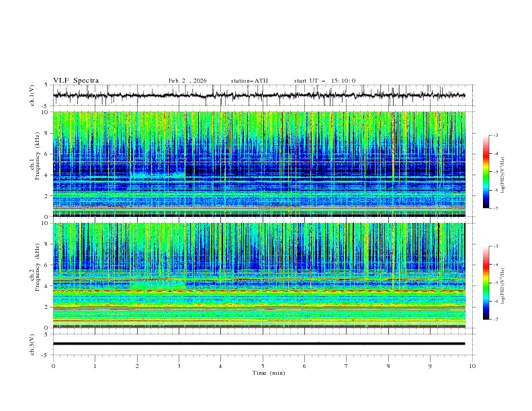The height and width of the screenshot is (411, 532).
Task: Click the ch.2 color bar PSD unit label
Action: tap(503, 285)
